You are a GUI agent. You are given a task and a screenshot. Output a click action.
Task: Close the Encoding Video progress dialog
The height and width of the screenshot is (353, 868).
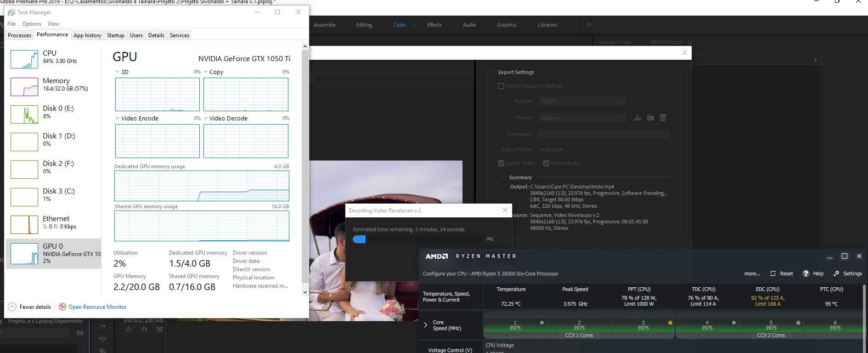point(505,210)
